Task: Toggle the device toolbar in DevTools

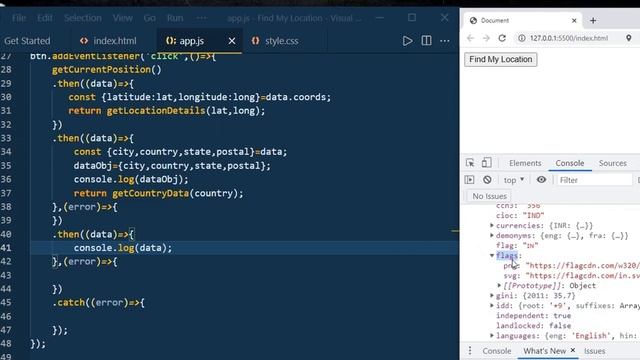Action: coord(486,163)
